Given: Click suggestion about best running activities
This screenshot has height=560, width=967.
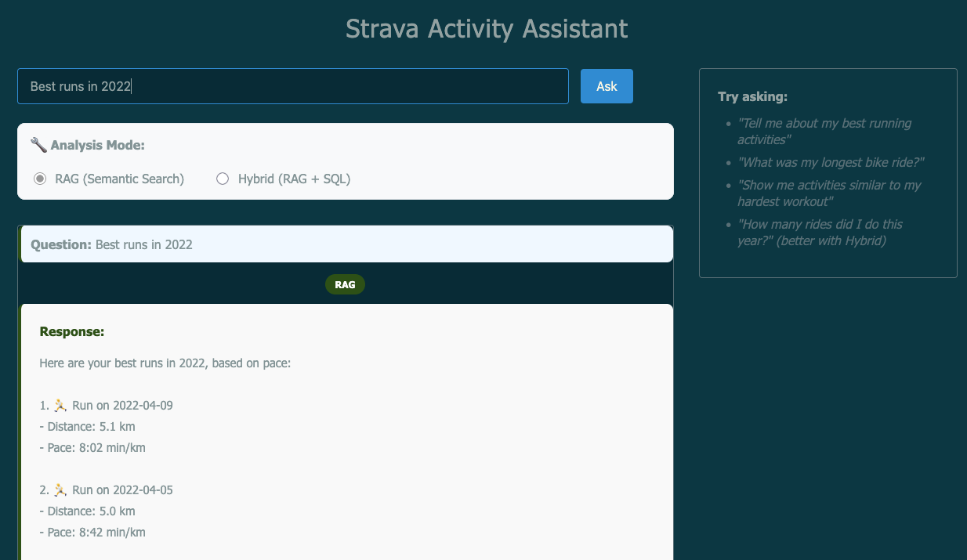Looking at the screenshot, I should [x=824, y=131].
